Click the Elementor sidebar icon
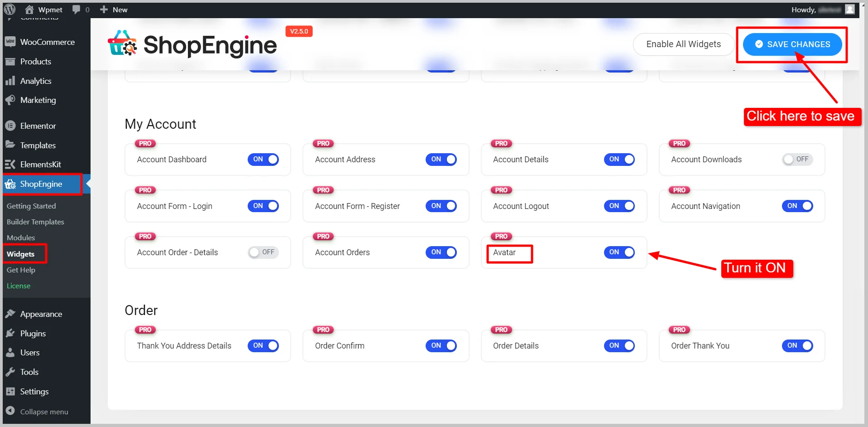 pyautogui.click(x=10, y=126)
